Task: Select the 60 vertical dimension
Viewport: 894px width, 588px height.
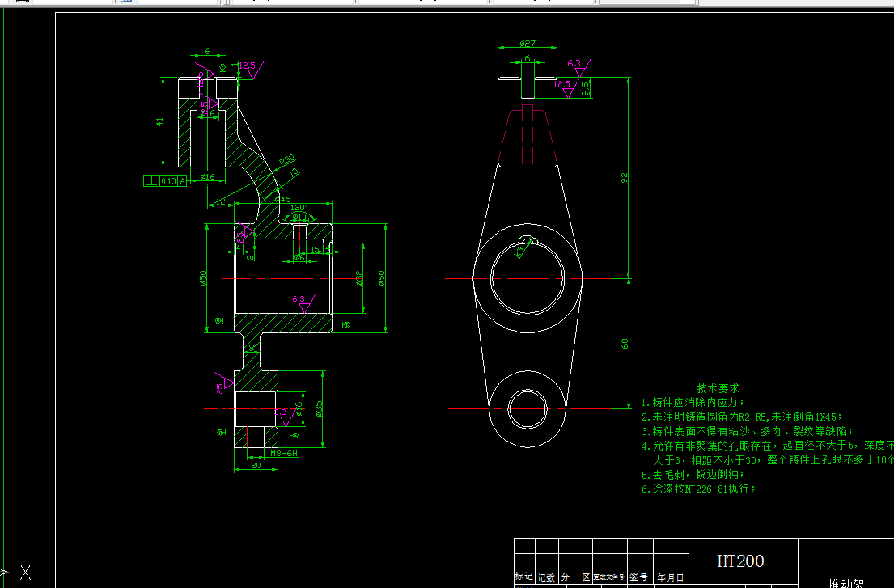Action: tap(625, 344)
